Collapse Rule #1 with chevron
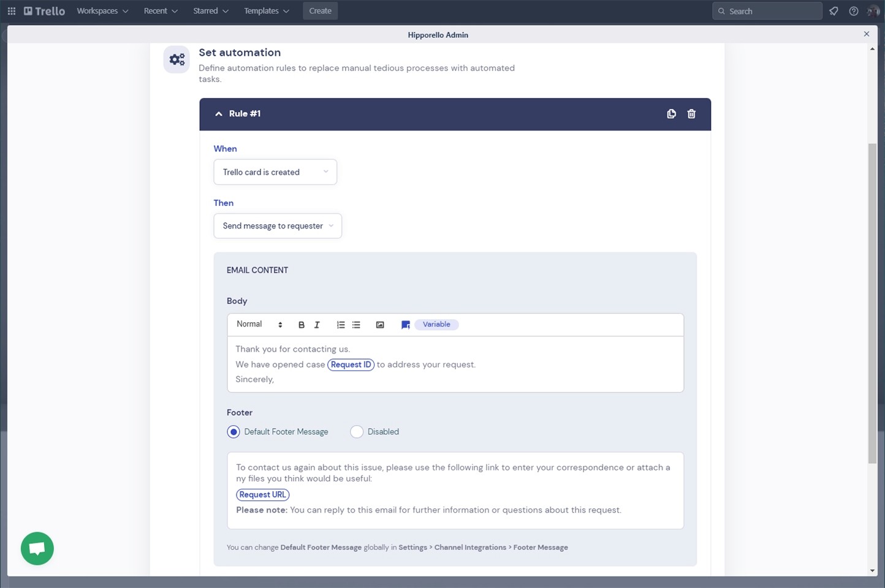 219,114
